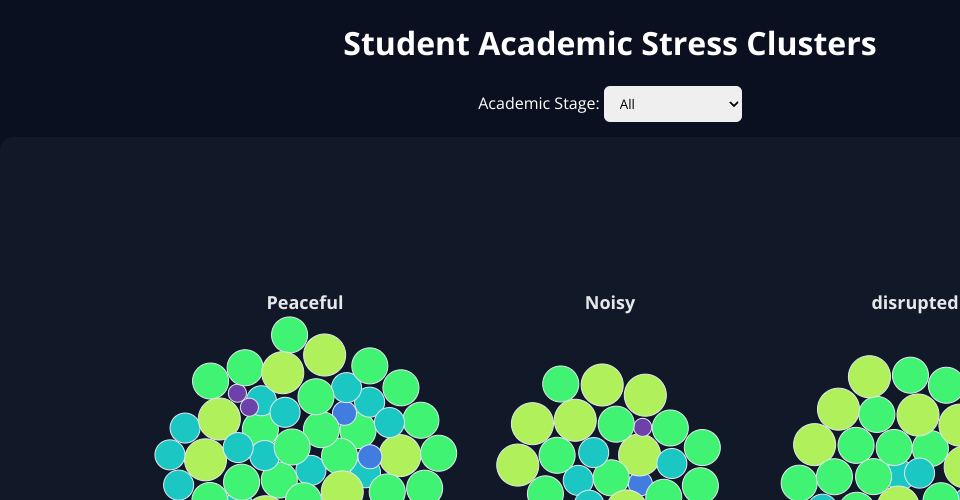Select the disrupted cluster label
This screenshot has height=500, width=960.
[x=914, y=302]
